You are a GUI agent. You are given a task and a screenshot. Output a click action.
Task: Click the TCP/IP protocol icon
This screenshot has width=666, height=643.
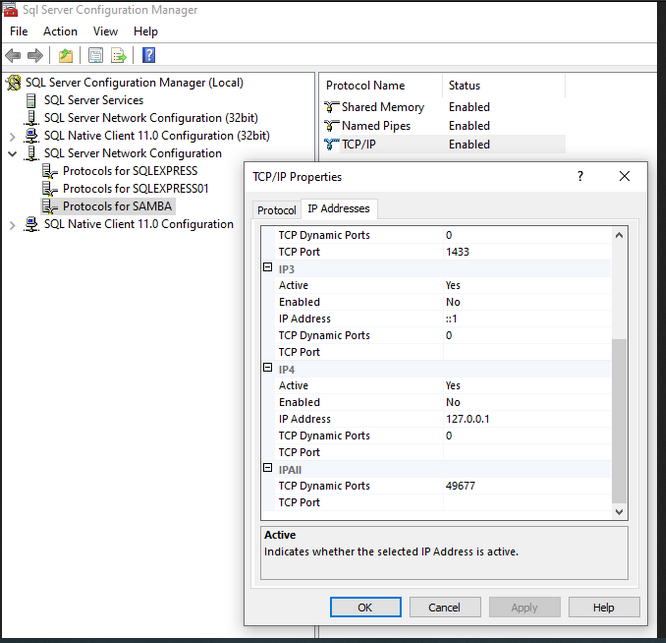(331, 144)
